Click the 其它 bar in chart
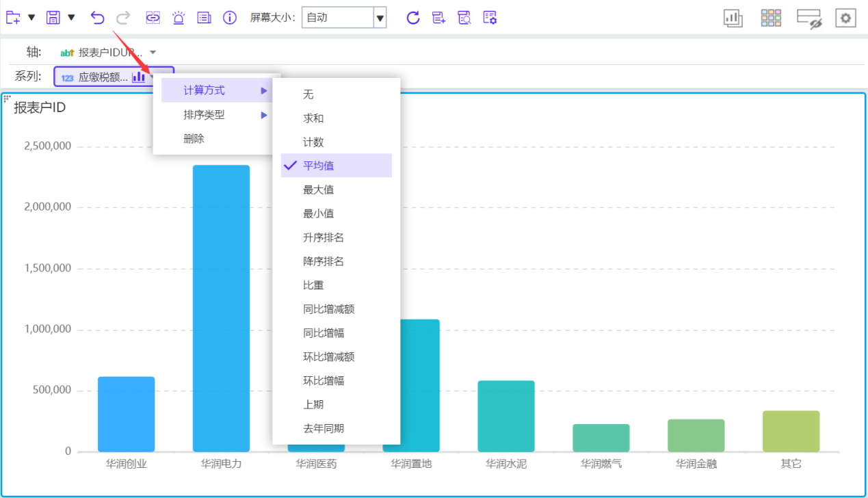This screenshot has width=868, height=498. (791, 431)
